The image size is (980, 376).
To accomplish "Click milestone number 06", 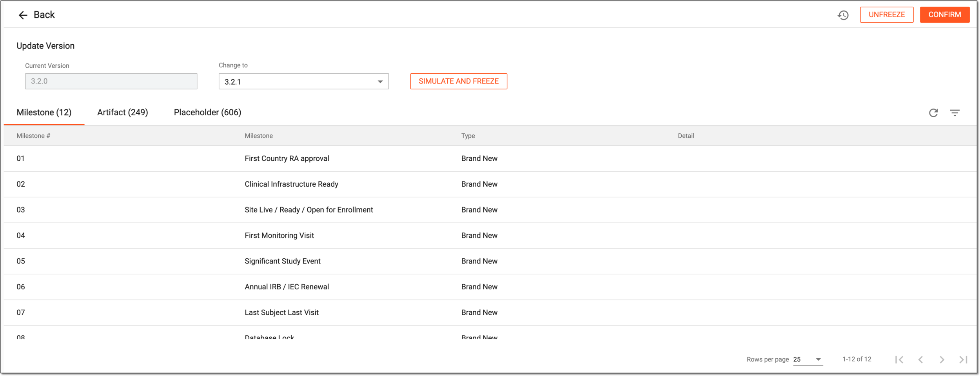I will pos(21,287).
